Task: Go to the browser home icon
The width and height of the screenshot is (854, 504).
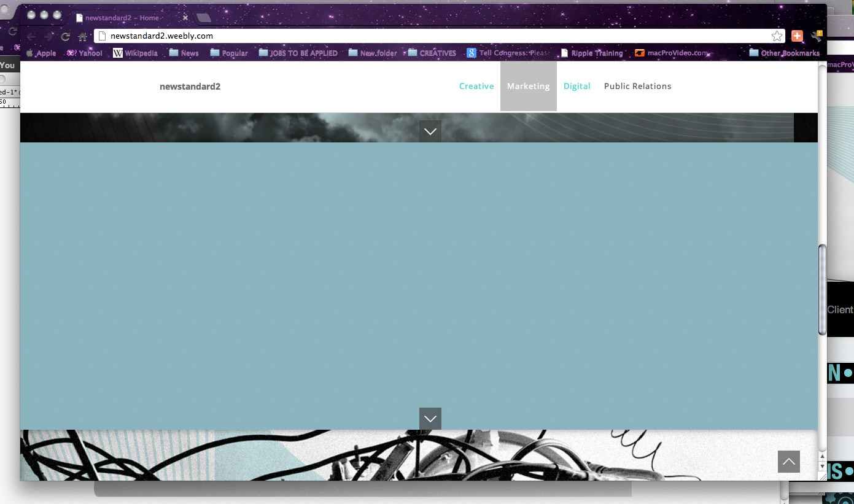Action: point(82,36)
